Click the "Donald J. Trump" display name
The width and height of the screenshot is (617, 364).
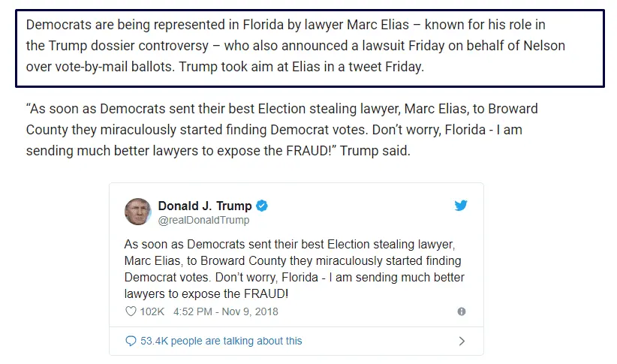(x=205, y=206)
